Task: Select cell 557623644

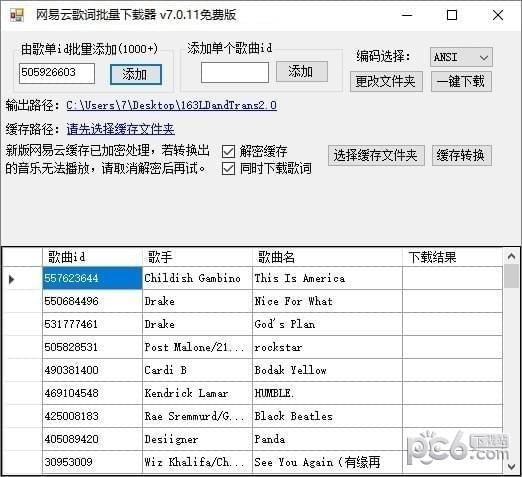Action: click(92, 278)
